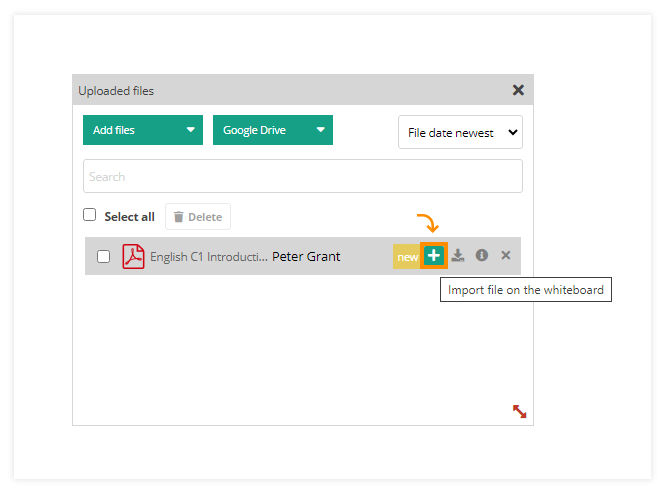Open file info for the PDF
The width and height of the screenshot is (665, 494).
[x=482, y=256]
